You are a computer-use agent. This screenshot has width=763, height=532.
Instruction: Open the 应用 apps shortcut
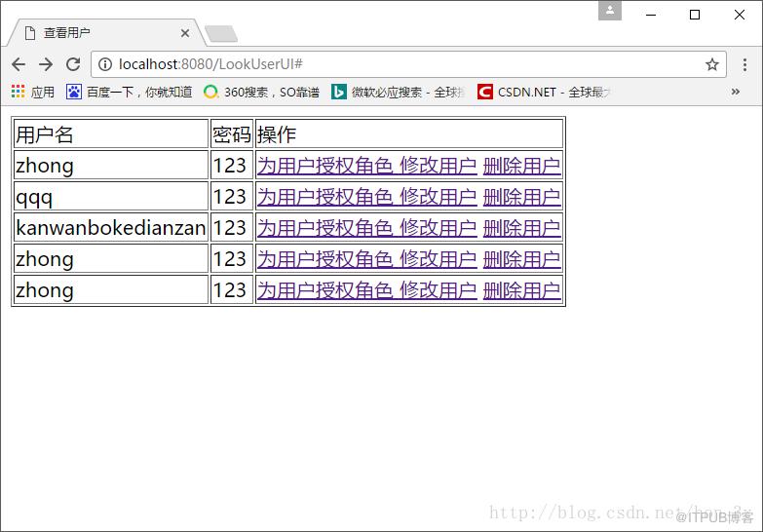[32, 92]
